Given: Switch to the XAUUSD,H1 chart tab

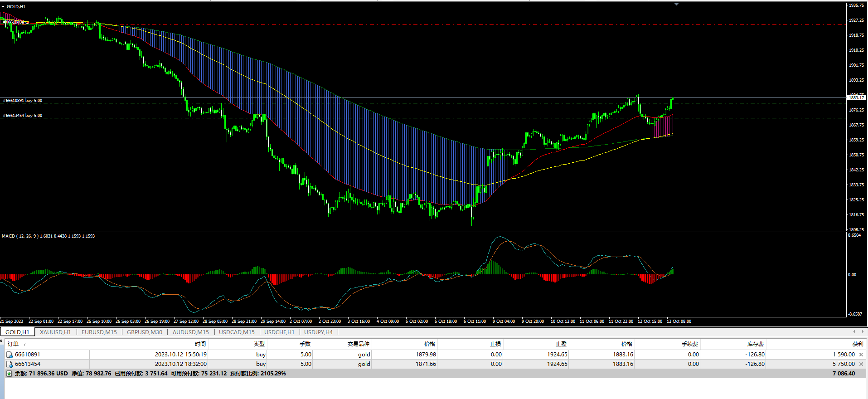Looking at the screenshot, I should [x=55, y=332].
